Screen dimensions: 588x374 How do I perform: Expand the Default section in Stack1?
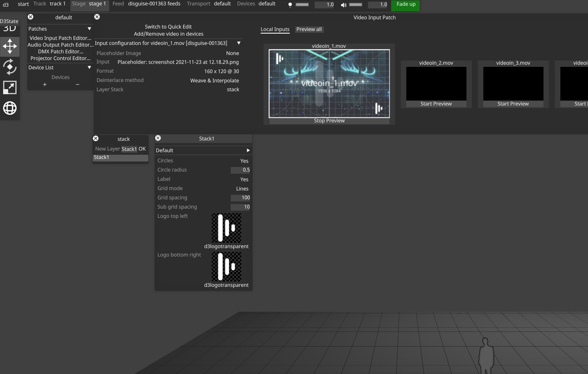(x=248, y=150)
